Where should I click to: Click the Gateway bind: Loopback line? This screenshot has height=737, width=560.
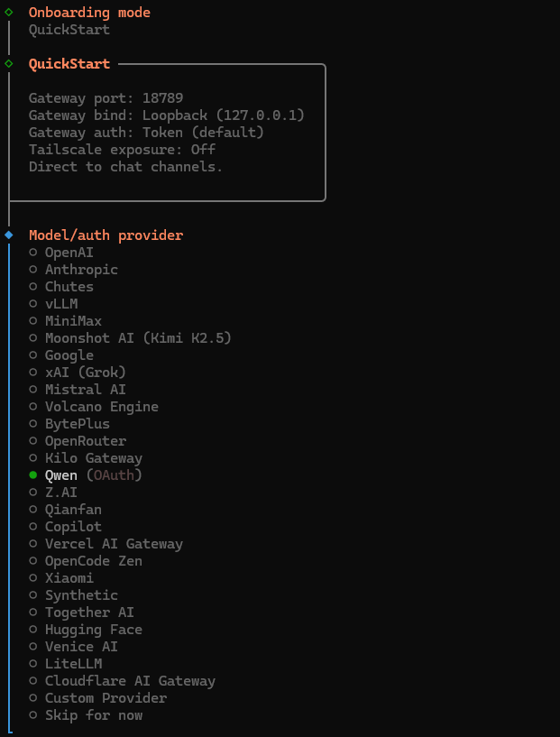[167, 115]
